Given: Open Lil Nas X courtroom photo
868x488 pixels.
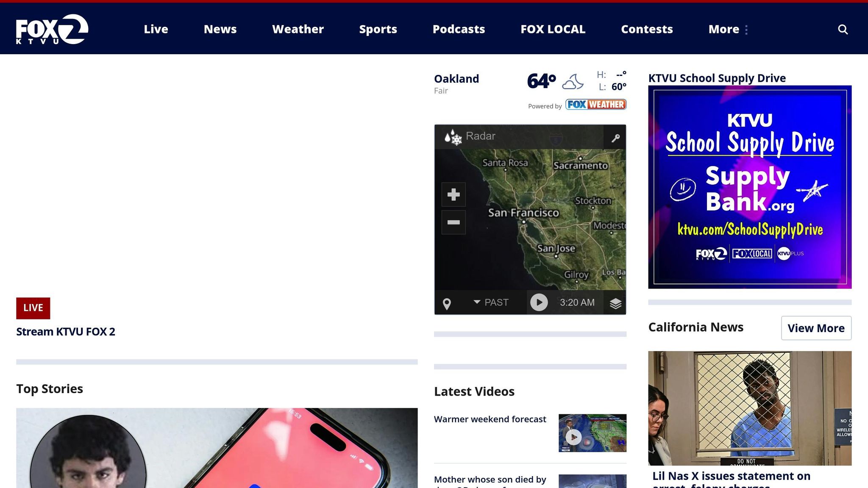Looking at the screenshot, I should tap(750, 408).
